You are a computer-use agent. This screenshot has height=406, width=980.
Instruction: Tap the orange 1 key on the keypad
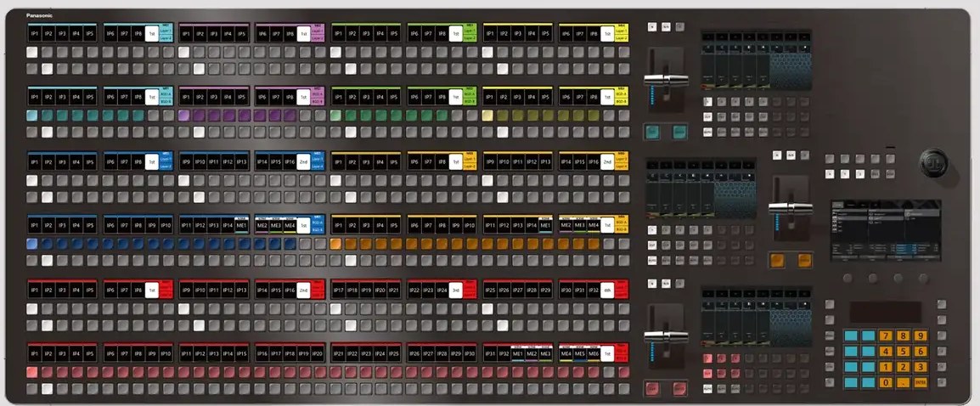pyautogui.click(x=886, y=367)
